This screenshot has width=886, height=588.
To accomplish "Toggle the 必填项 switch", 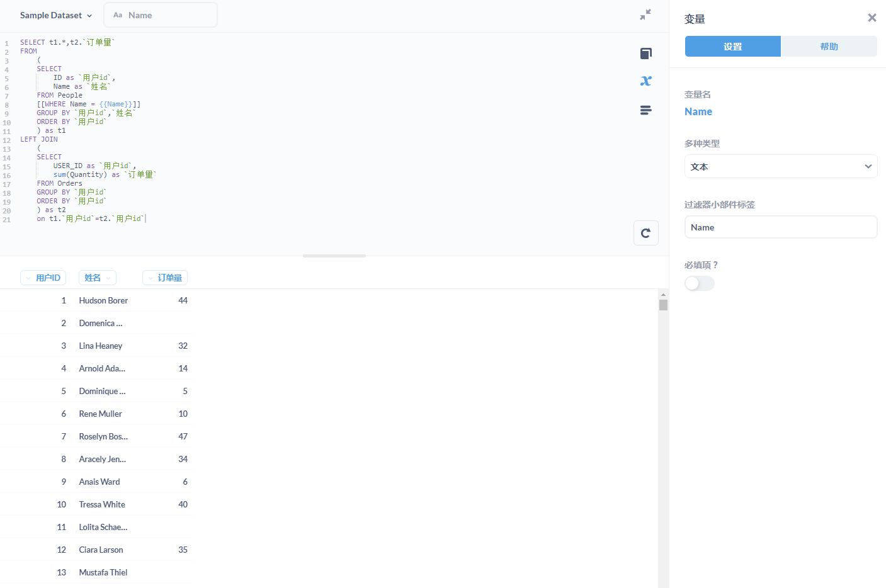I will [700, 283].
